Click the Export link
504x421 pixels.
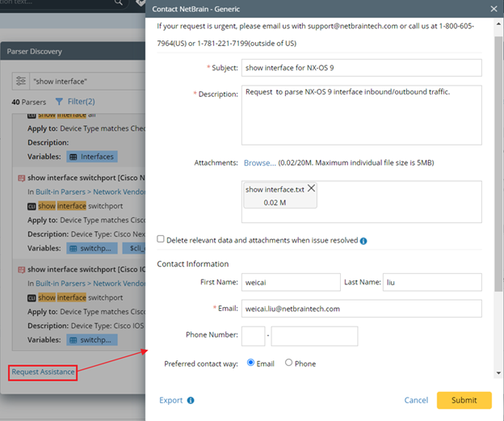(171, 400)
